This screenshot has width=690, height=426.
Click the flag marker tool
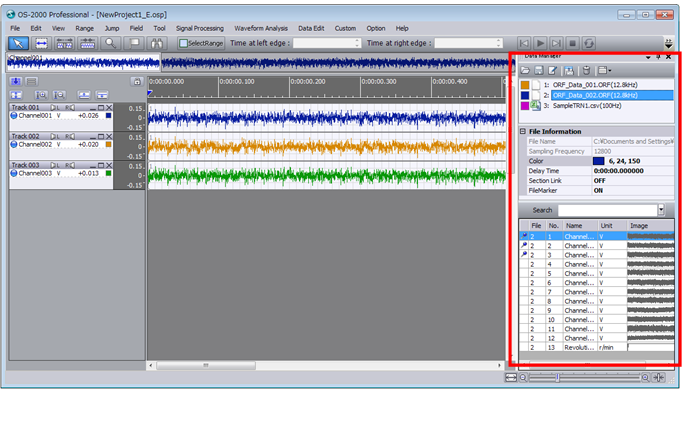pos(133,43)
